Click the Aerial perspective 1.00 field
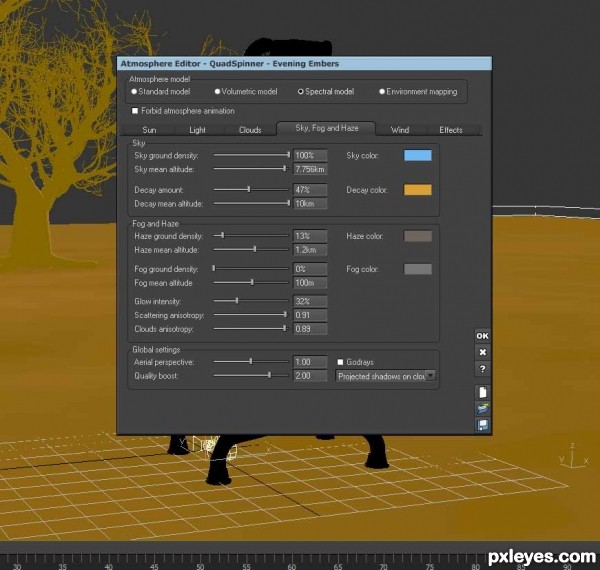This screenshot has width=600, height=570. 310,362
